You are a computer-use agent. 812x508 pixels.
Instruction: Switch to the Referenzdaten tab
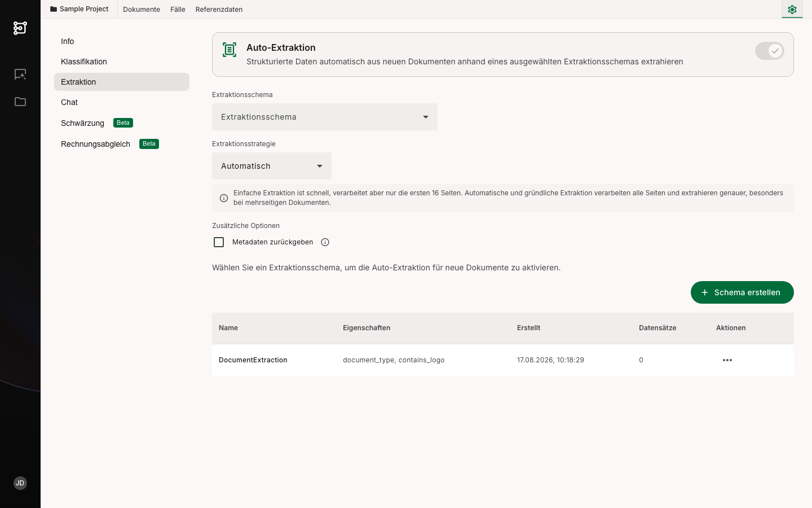[x=219, y=10]
